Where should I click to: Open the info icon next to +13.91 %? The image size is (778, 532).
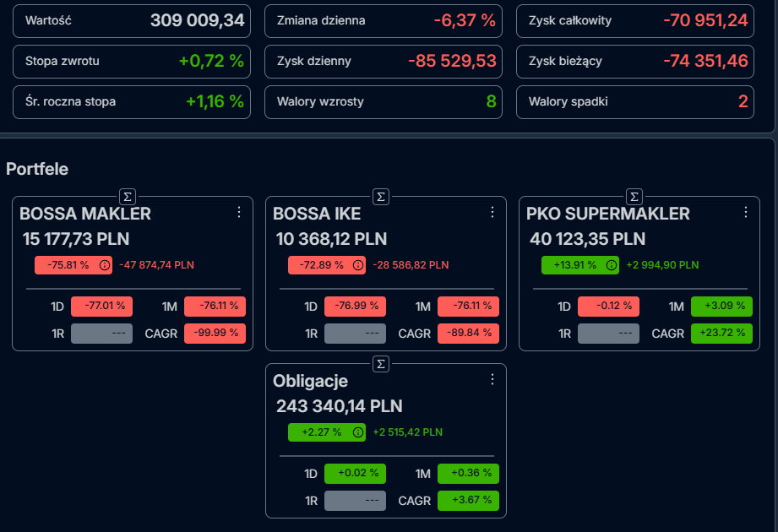tap(612, 265)
